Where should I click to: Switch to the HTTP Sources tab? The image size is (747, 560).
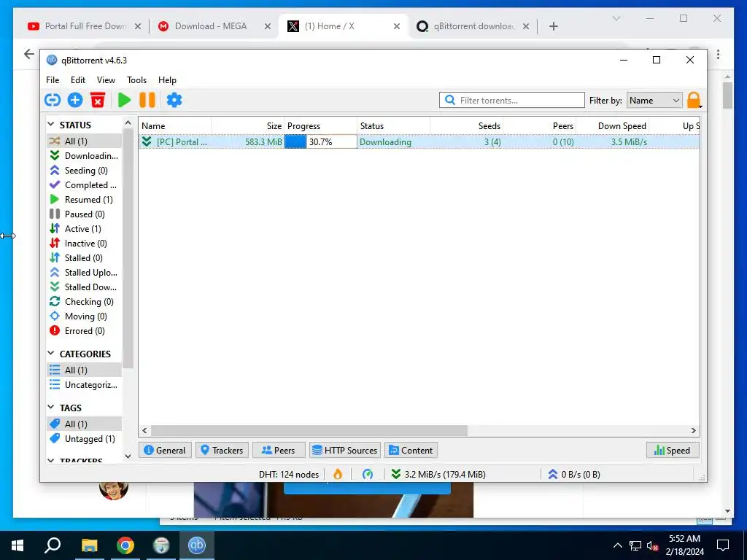(x=345, y=450)
